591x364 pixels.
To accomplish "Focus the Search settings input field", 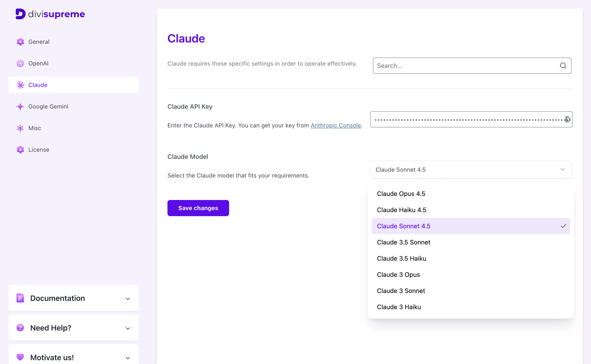I will [465, 66].
